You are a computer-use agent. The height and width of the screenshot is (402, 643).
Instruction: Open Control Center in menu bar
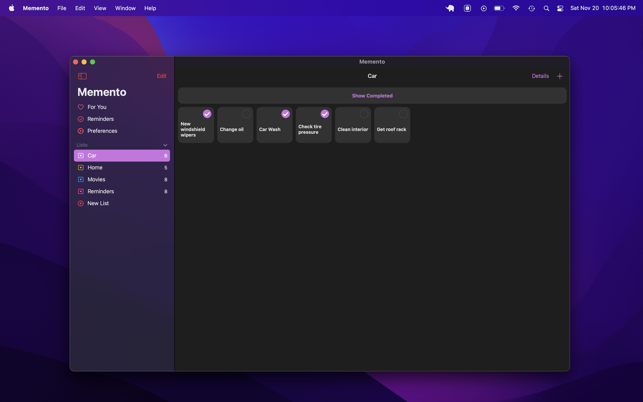click(x=560, y=8)
